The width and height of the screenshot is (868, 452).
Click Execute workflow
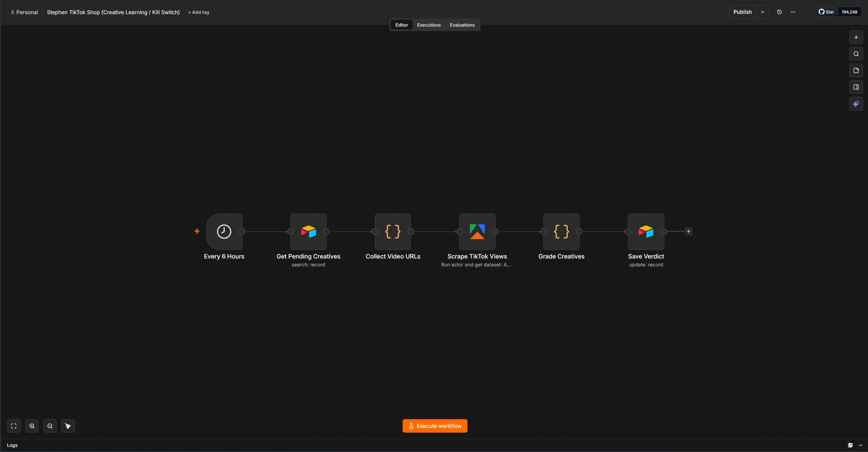coord(435,426)
